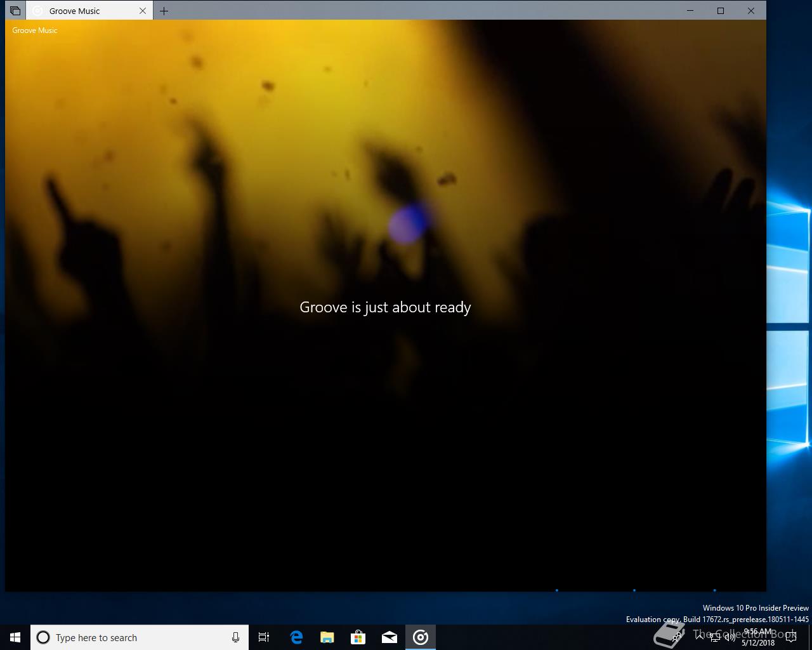Maximize the Groove Music window
Viewport: 812px width, 650px height.
(721, 11)
